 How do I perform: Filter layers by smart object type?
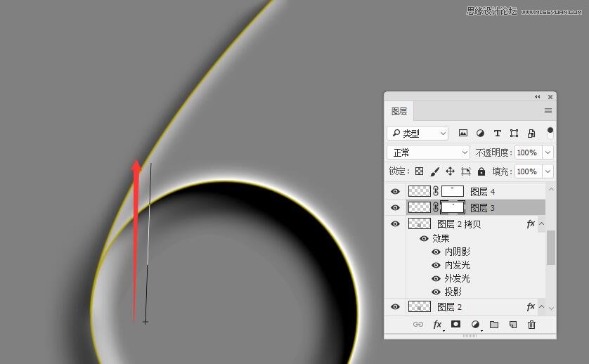point(531,133)
